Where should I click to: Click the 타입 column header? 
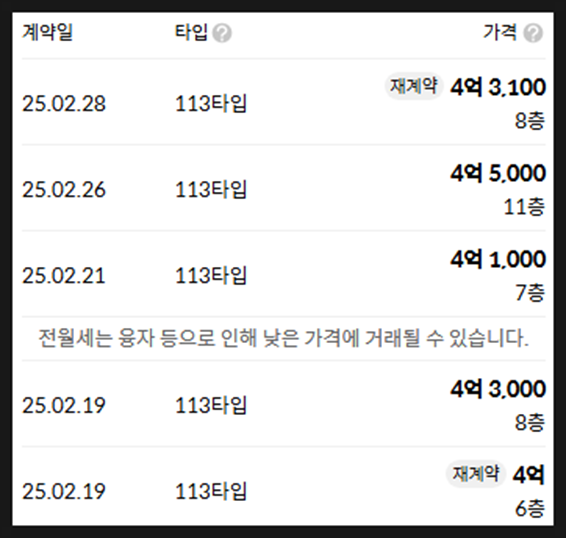point(191,32)
